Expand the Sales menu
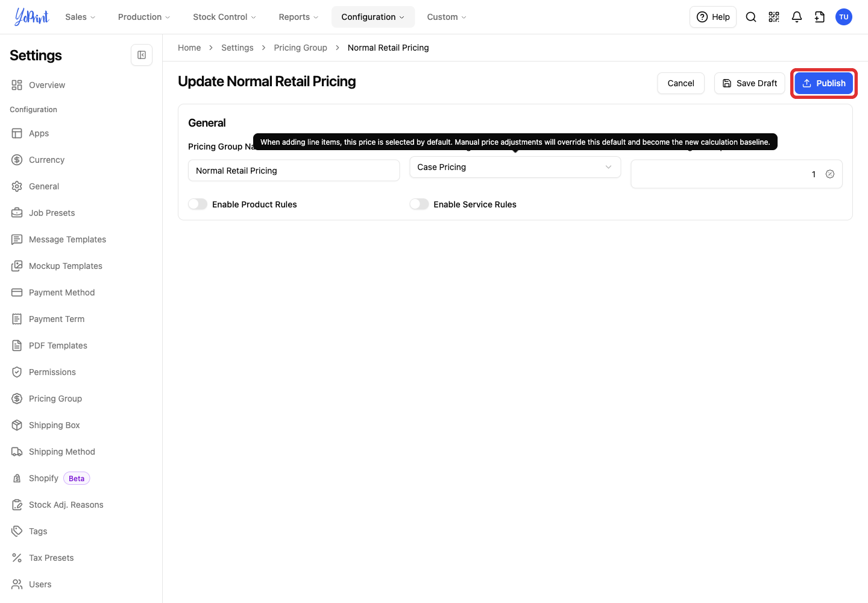The height and width of the screenshot is (603, 868). point(80,17)
